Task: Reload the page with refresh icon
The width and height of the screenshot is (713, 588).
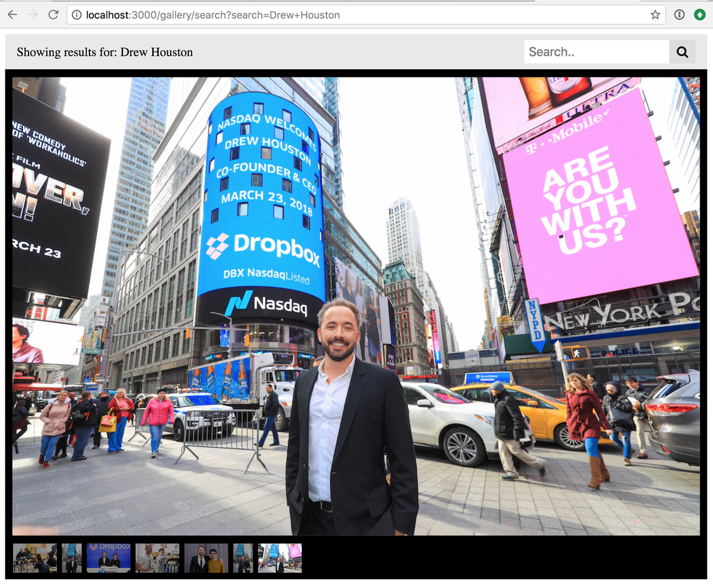Action: (53, 15)
